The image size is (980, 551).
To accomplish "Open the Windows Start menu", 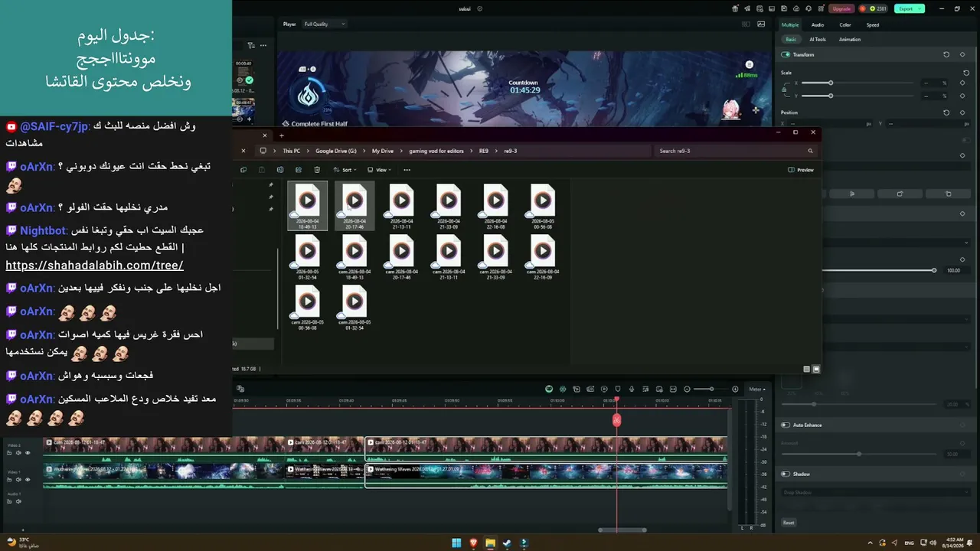I will pyautogui.click(x=456, y=543).
